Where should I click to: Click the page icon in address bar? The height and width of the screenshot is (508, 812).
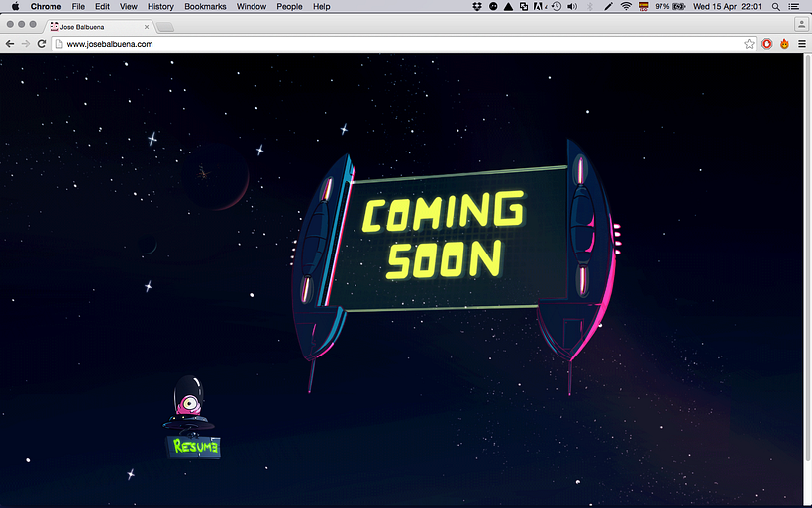59,44
